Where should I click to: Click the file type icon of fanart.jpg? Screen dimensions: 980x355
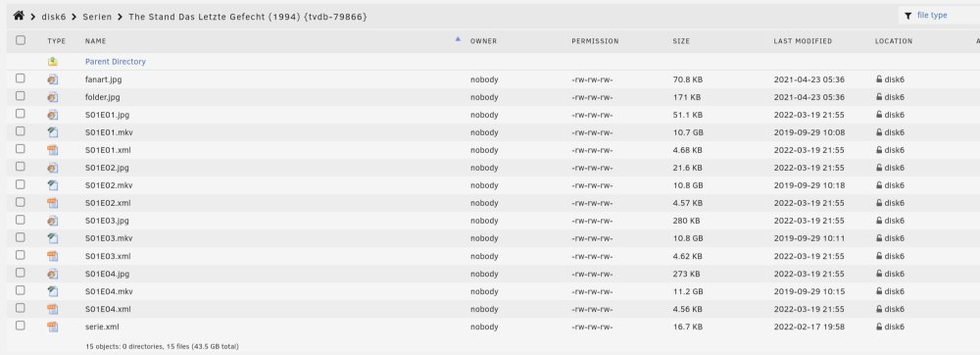(x=53, y=79)
